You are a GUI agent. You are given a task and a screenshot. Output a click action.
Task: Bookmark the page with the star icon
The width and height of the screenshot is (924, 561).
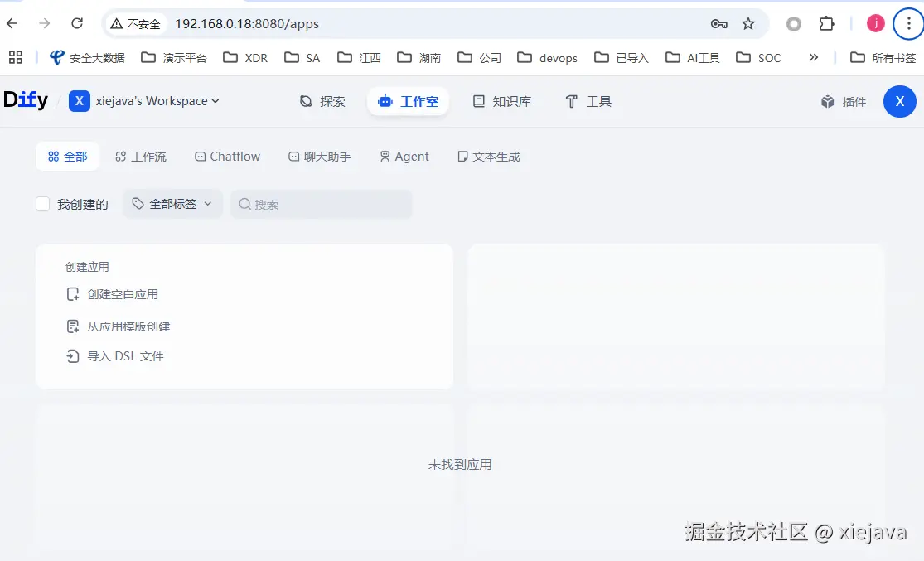(x=748, y=24)
